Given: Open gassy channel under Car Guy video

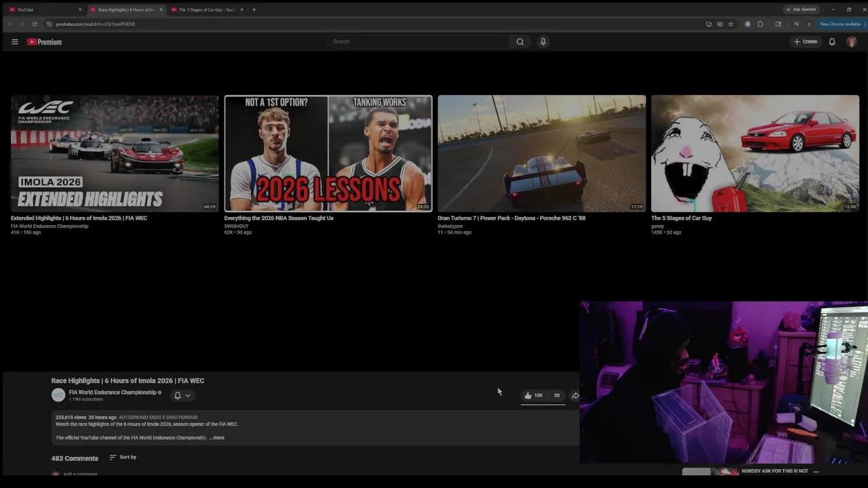Looking at the screenshot, I should [x=658, y=226].
